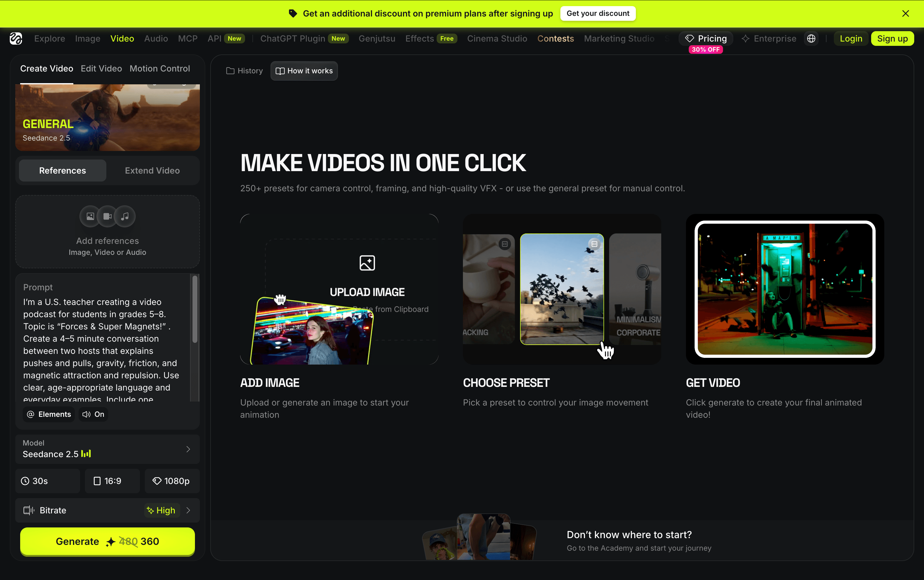Switch to the Motion Control tab
The height and width of the screenshot is (580, 924).
159,69
